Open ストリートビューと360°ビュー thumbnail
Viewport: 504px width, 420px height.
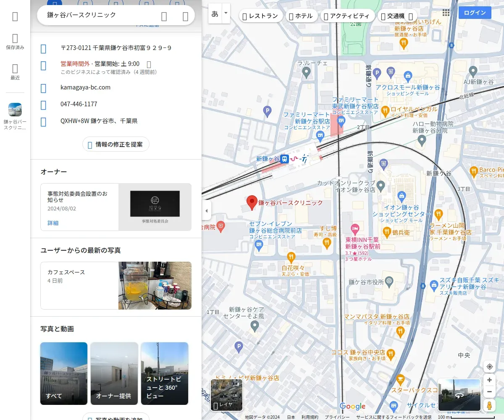pyautogui.click(x=165, y=373)
